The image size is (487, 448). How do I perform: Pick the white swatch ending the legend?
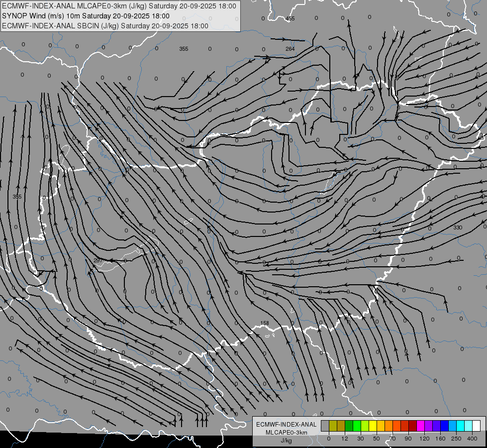[477, 426]
